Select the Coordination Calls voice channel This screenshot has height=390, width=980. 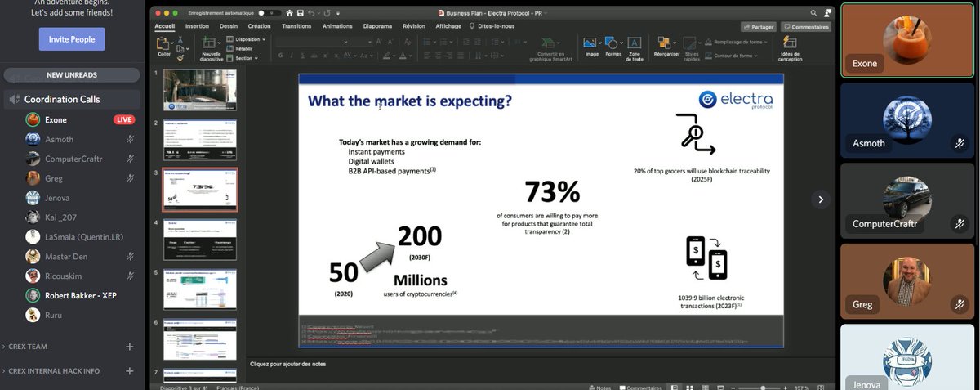(x=70, y=99)
